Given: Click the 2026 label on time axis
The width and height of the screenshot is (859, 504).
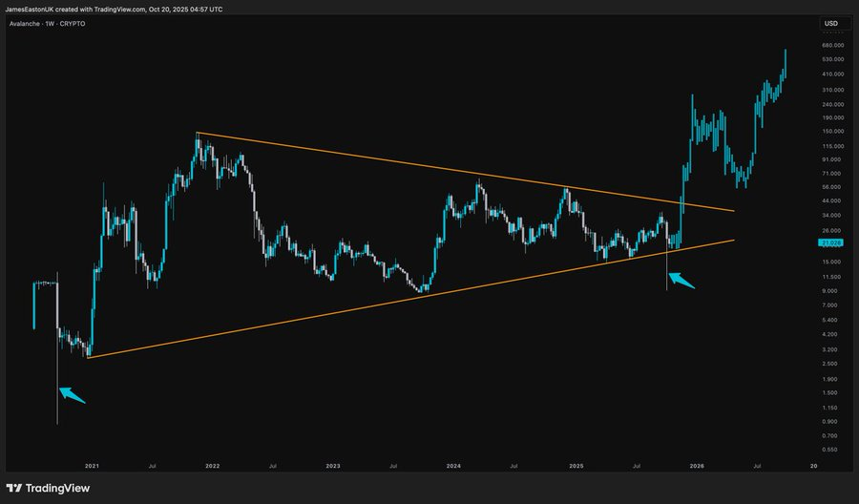Looking at the screenshot, I should point(697,466).
